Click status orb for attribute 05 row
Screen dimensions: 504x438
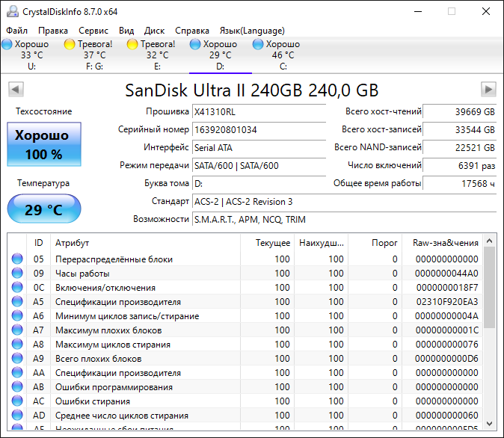(17, 259)
